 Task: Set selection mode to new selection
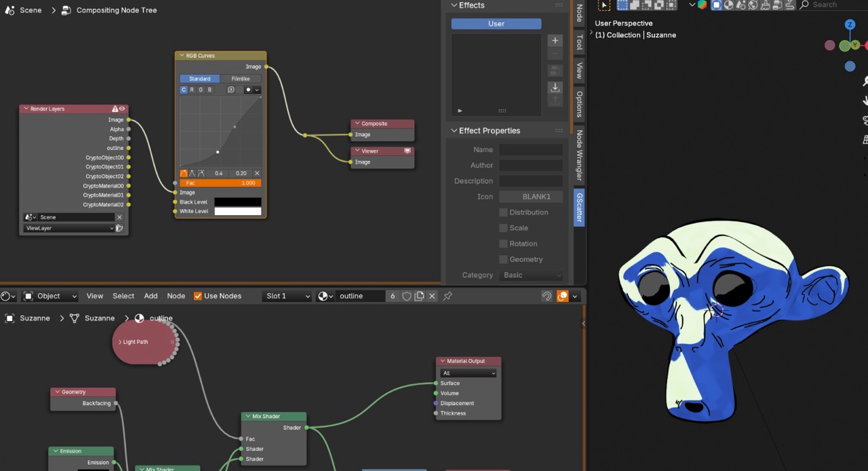click(622, 5)
